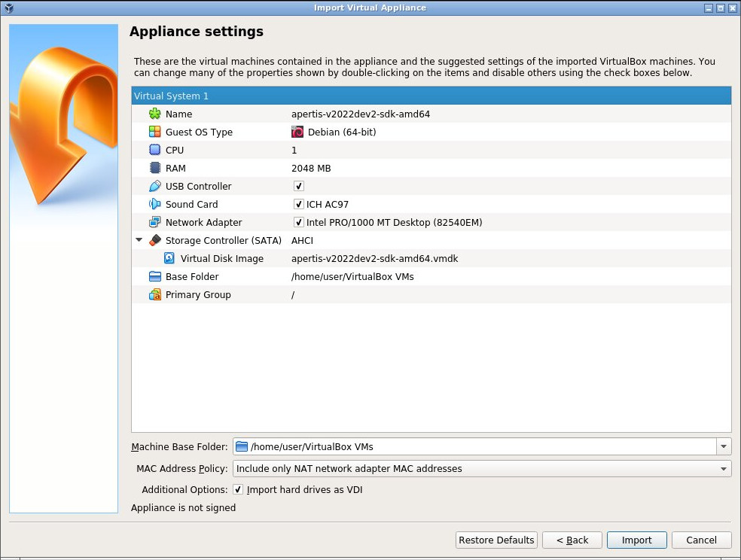This screenshot has height=560, width=741.
Task: Click the Appliance settings heading
Action: point(197,31)
